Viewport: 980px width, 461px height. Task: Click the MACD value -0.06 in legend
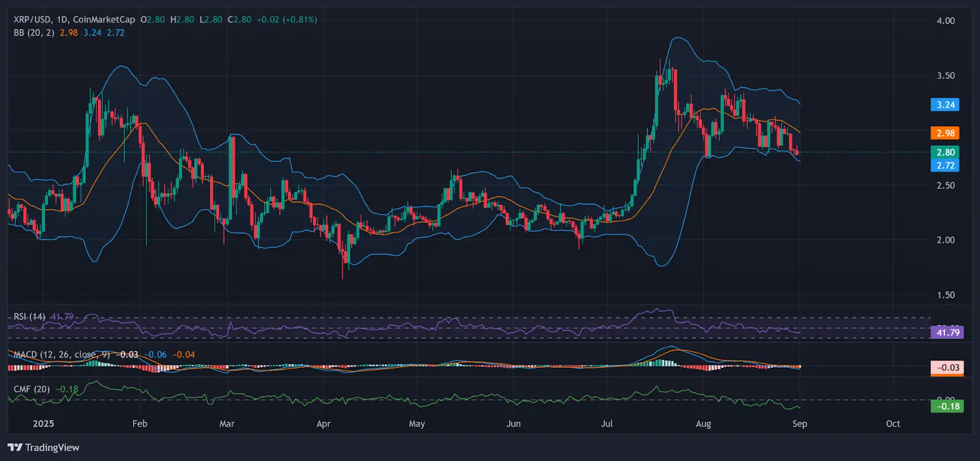[157, 354]
